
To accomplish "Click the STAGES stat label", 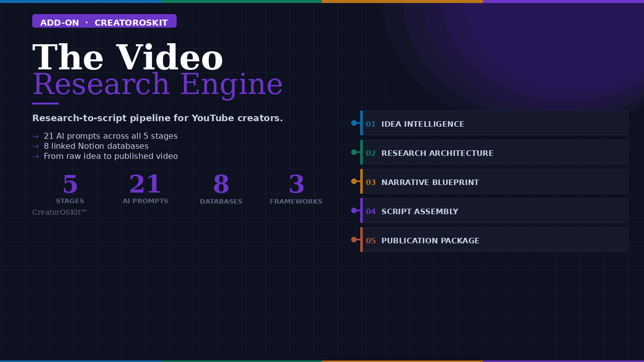I will pyautogui.click(x=70, y=201).
